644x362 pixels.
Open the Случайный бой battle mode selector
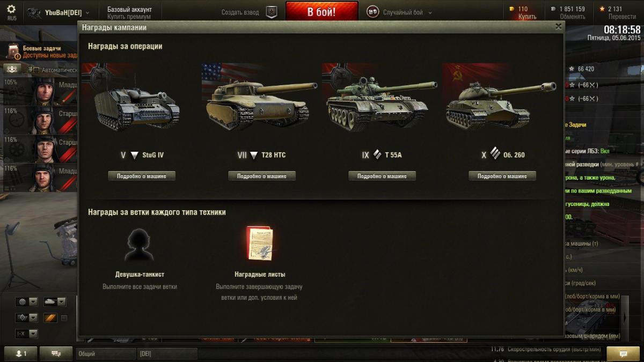[x=400, y=12]
